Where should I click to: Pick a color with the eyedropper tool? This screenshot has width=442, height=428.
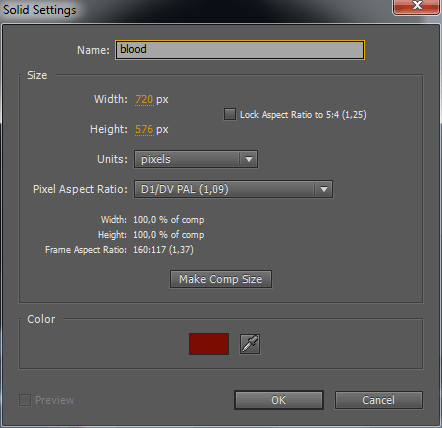coord(250,344)
